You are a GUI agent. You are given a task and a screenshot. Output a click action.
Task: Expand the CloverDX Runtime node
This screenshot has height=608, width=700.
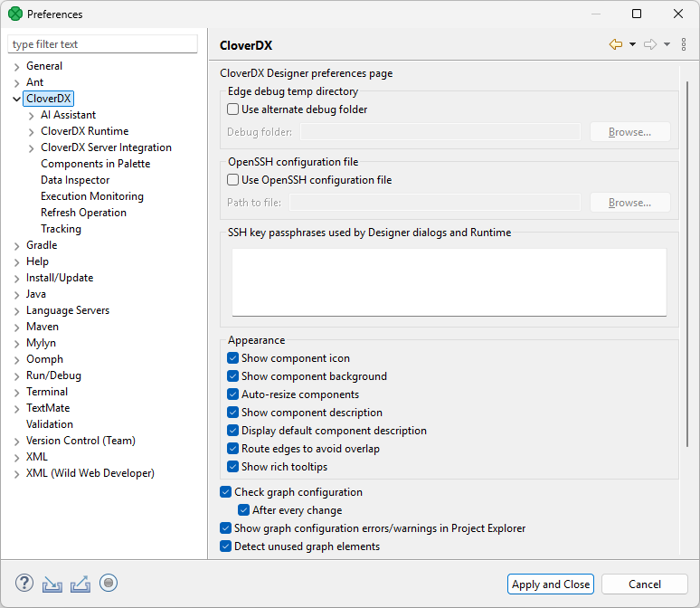(x=31, y=132)
